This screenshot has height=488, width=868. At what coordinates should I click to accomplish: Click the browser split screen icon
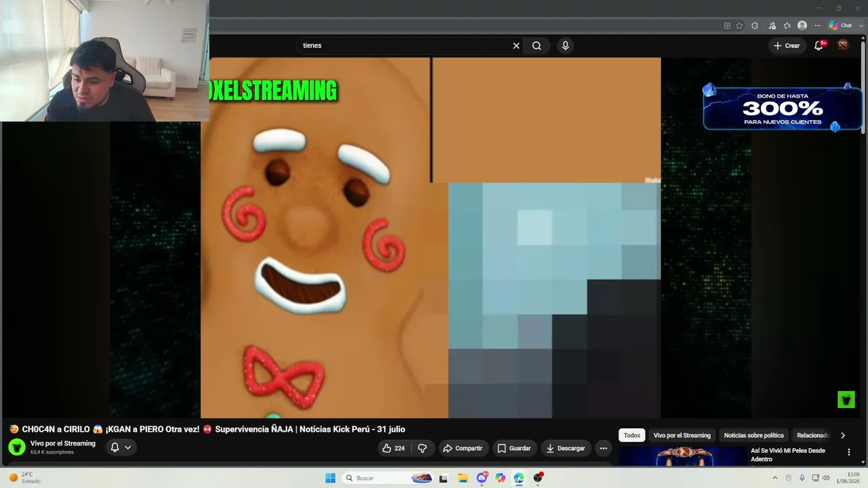click(727, 26)
